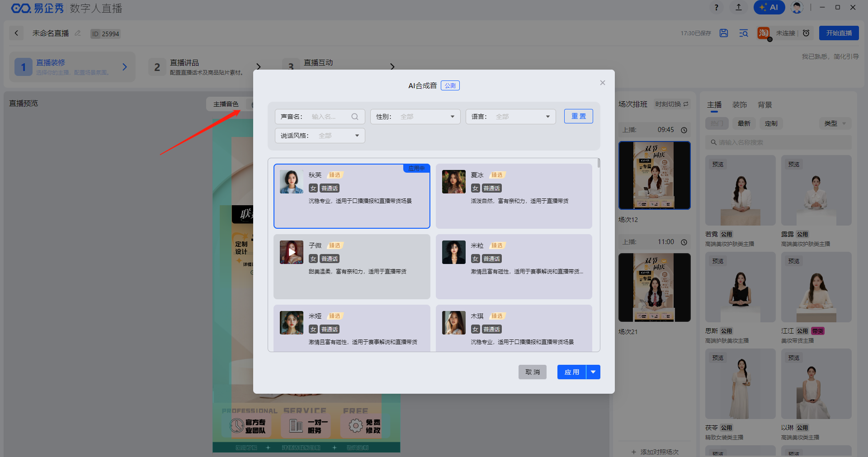The height and width of the screenshot is (457, 868).
Task: Open the help question mark icon
Action: pos(716,7)
